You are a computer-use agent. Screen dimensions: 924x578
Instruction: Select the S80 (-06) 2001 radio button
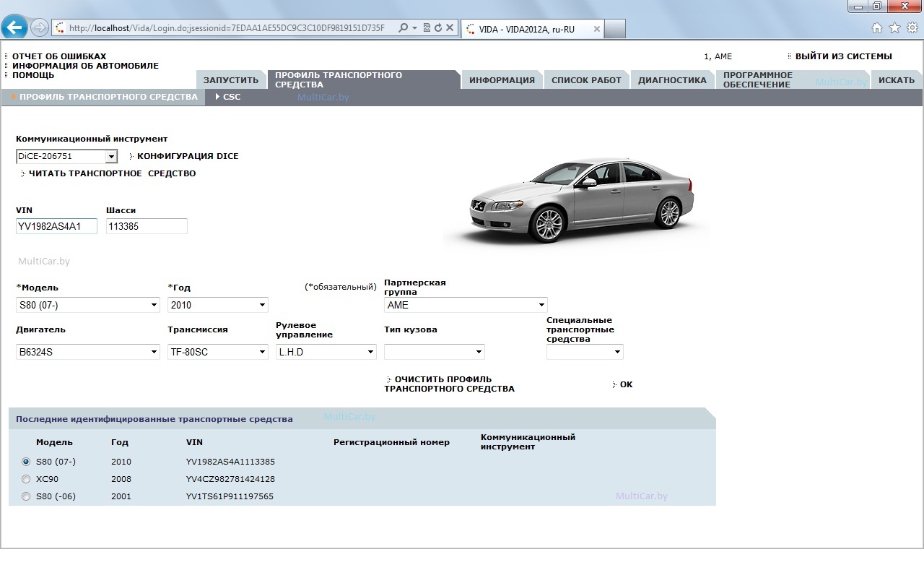[26, 496]
